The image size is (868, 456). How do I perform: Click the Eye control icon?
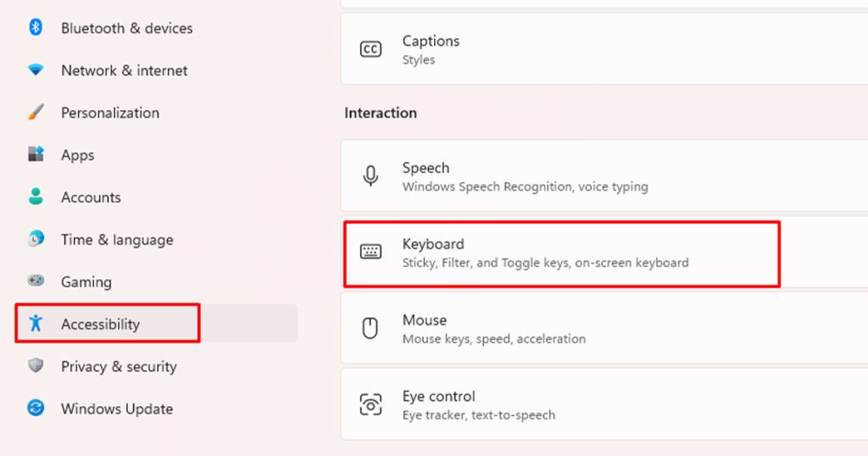coord(370,404)
